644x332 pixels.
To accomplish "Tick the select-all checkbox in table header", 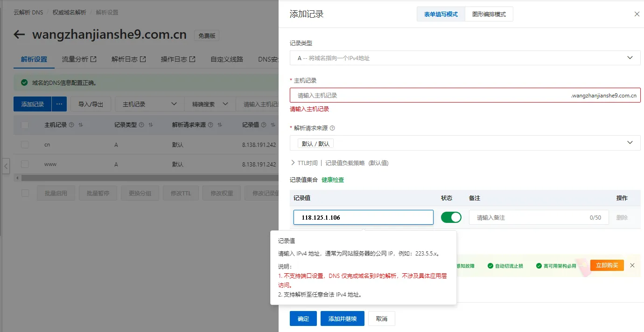I will click(x=25, y=125).
